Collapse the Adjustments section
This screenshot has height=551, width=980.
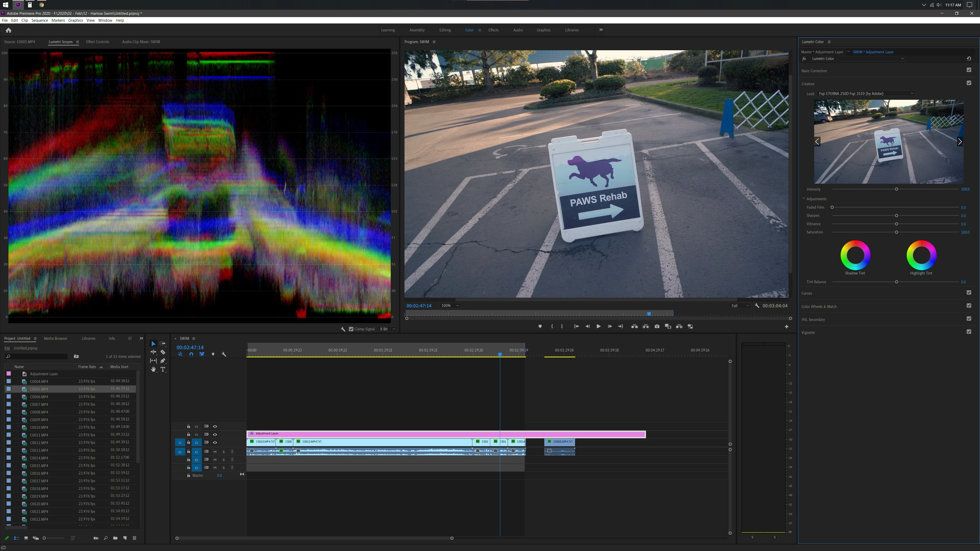(x=803, y=198)
